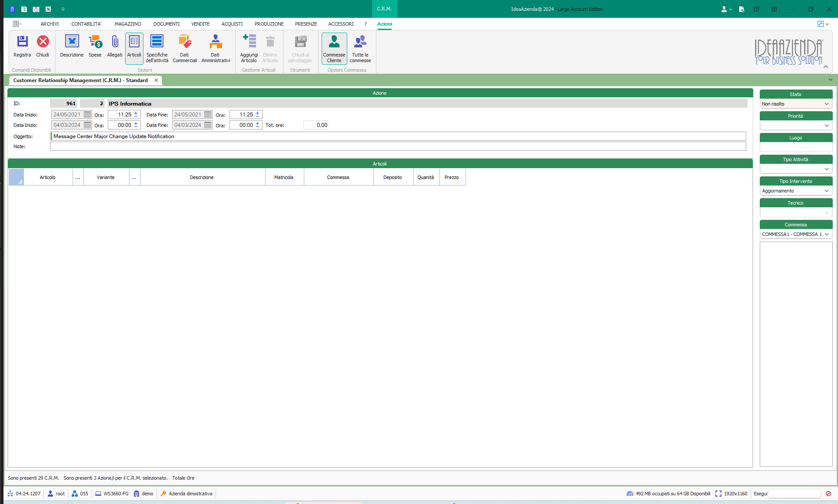Viewport: 838px width, 504px height.
Task: Open calendar for Data Fine 04/03/2024
Action: (x=208, y=125)
